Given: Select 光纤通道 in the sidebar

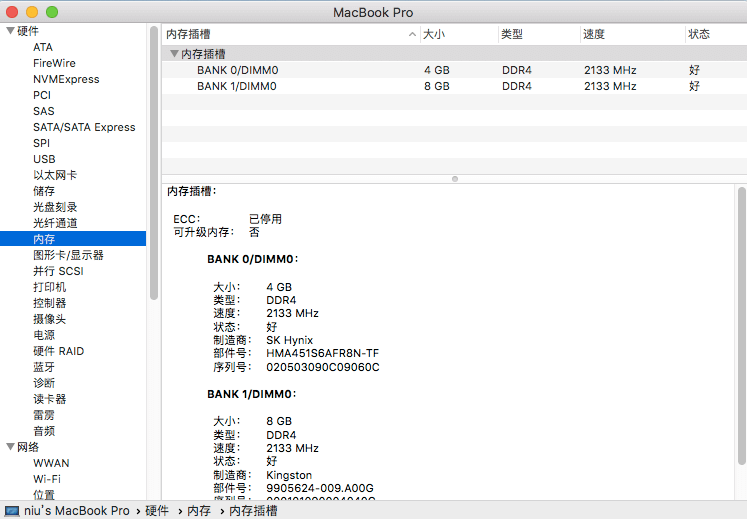Looking at the screenshot, I should pyautogui.click(x=55, y=223).
